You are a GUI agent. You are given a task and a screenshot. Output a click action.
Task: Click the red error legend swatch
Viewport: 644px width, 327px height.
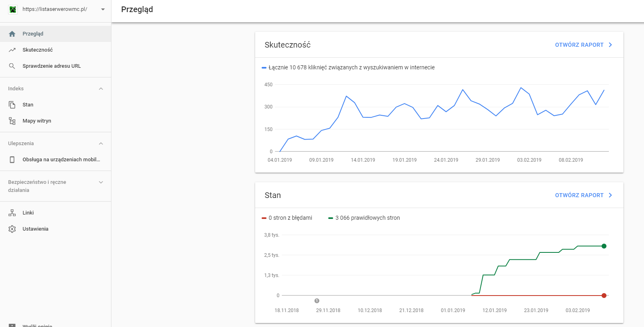point(264,218)
